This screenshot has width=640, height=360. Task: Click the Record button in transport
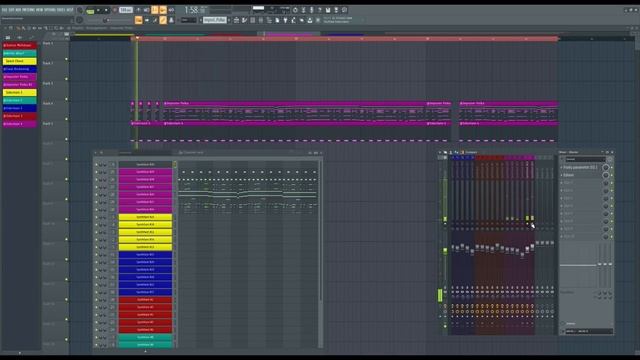coord(114,10)
